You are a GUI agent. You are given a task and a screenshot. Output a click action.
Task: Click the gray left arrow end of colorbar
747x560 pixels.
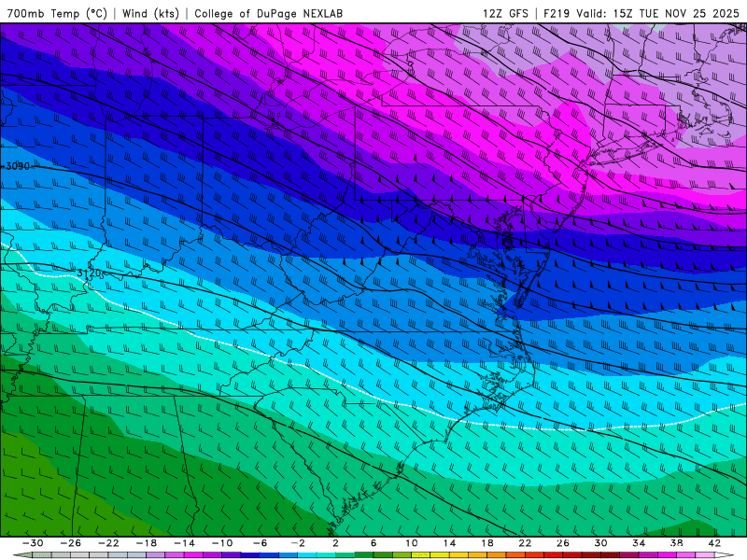[22, 555]
